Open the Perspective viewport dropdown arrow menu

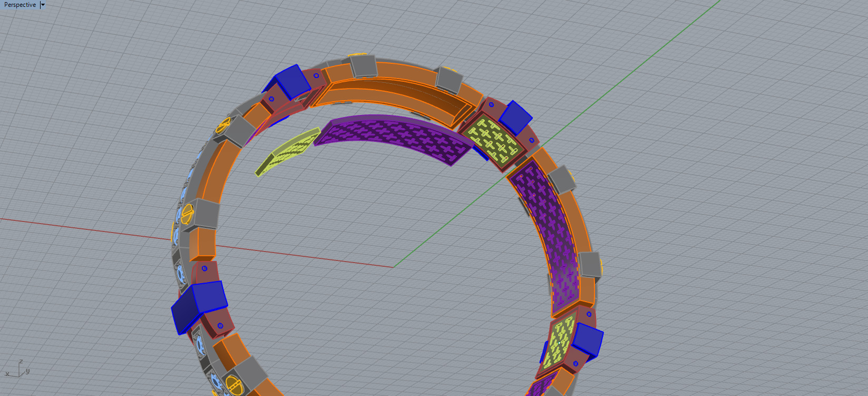click(43, 5)
